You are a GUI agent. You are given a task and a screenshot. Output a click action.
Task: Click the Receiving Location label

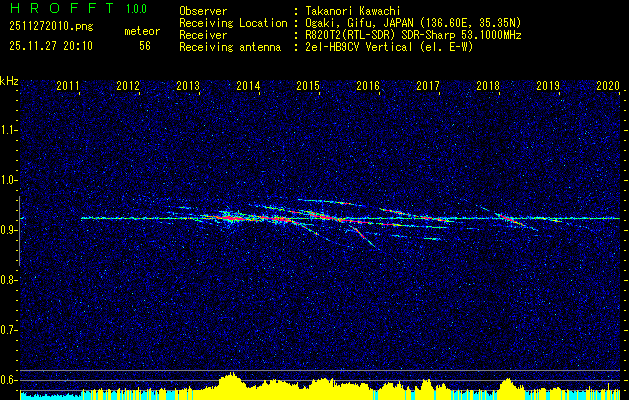coord(233,23)
